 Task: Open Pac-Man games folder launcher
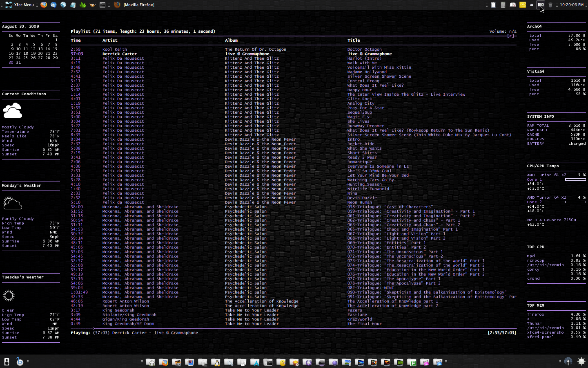(281, 362)
